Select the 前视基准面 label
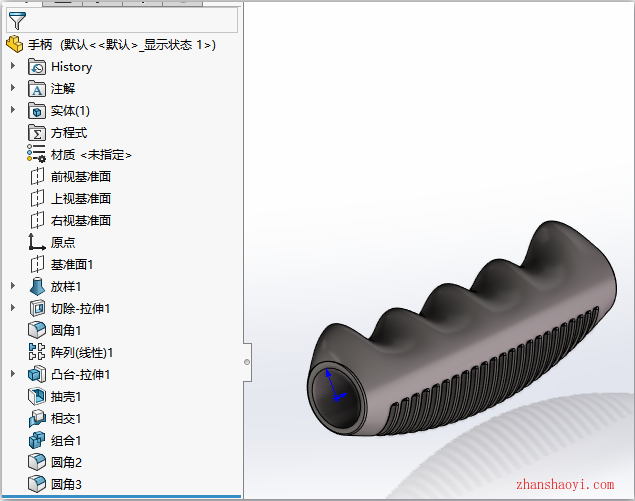The height and width of the screenshot is (501, 635). 81,177
